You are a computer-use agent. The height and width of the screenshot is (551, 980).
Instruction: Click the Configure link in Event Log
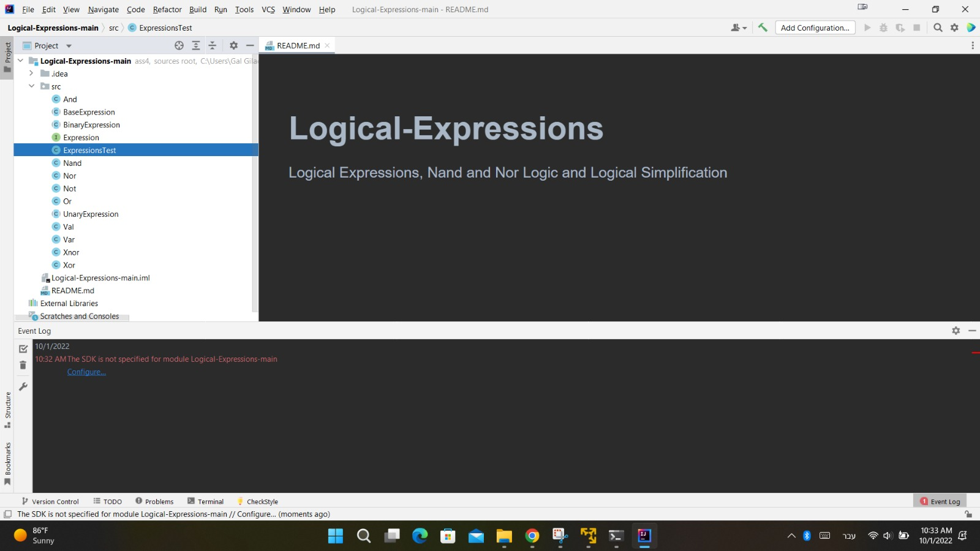coord(86,372)
